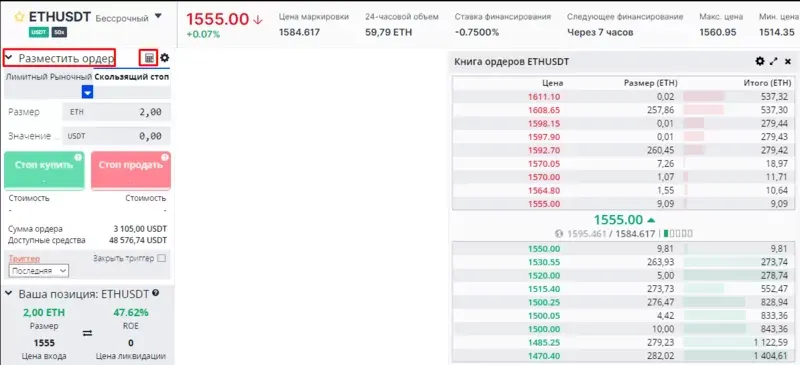Image resolution: width=800 pixels, height=365 pixels.
Task: Collapse the Ваша позиция section
Action: (8, 294)
